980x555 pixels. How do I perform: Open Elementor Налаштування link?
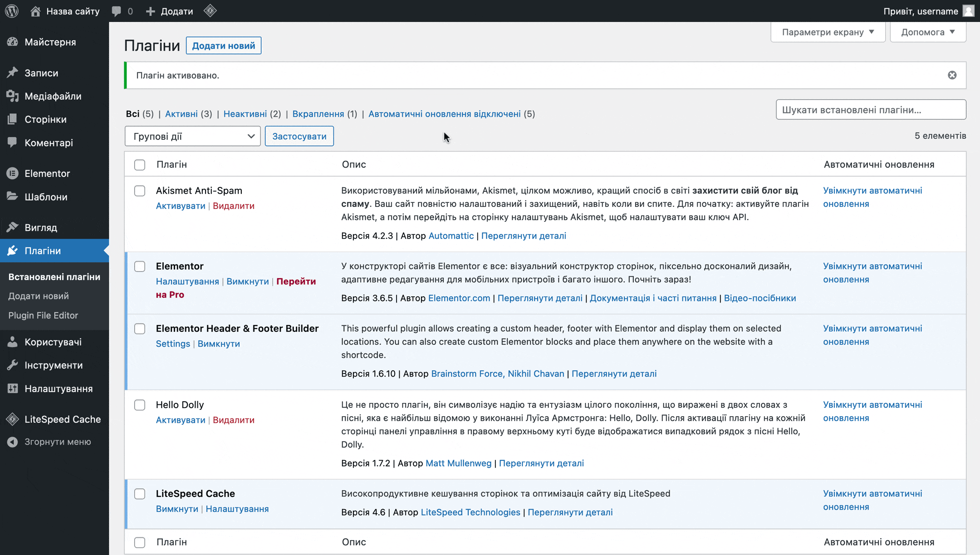point(187,281)
